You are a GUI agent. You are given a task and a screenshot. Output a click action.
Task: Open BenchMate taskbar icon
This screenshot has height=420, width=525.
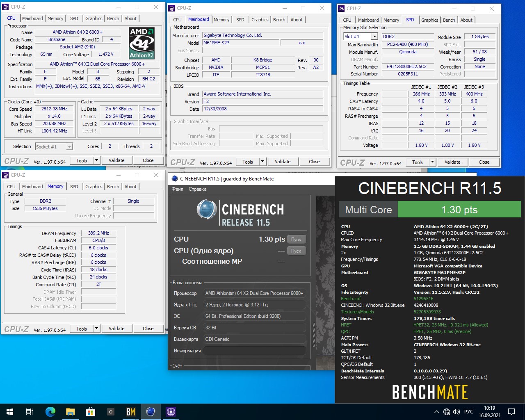(130, 412)
